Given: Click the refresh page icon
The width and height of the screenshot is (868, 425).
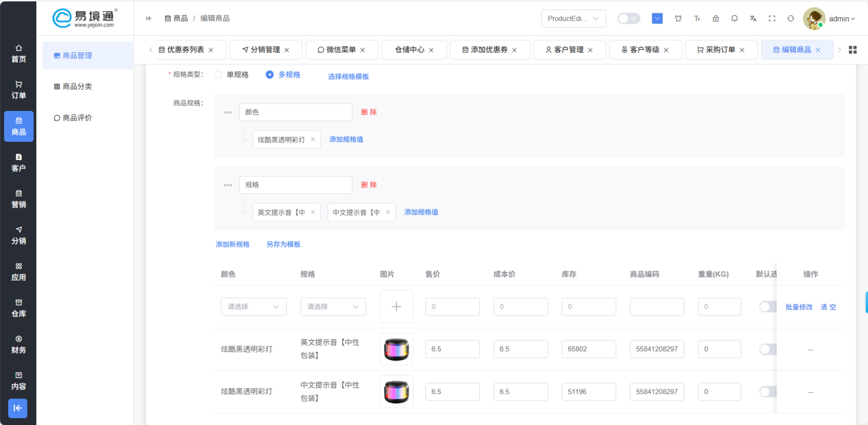Looking at the screenshot, I should (x=791, y=18).
